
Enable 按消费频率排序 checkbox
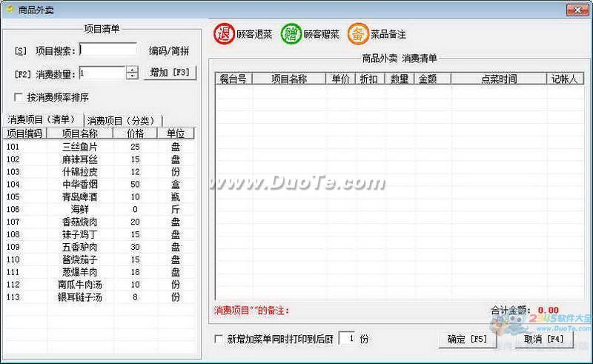point(19,97)
